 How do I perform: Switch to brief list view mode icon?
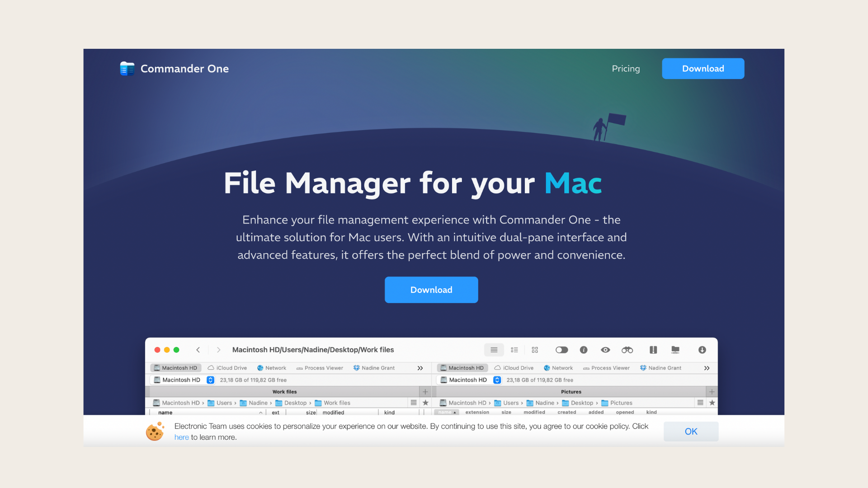[x=514, y=350]
